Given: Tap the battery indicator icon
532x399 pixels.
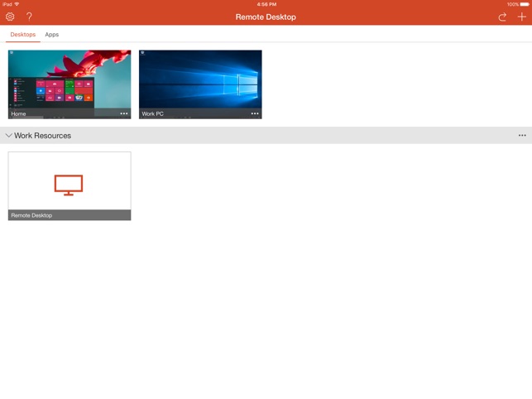Looking at the screenshot, I should tap(525, 4).
